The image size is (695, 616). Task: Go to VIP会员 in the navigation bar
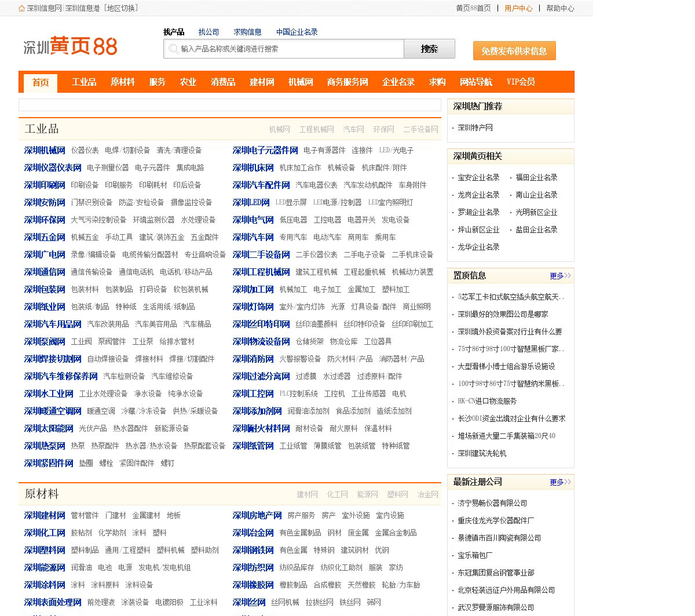(521, 82)
